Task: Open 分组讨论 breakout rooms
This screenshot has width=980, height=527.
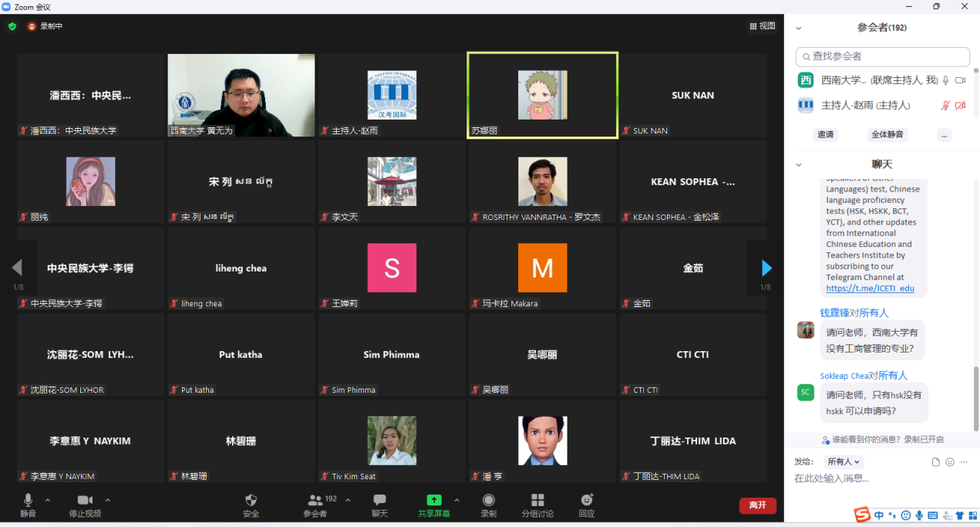Action: tap(537, 501)
